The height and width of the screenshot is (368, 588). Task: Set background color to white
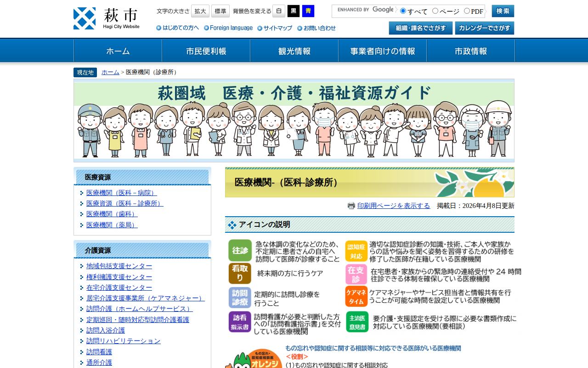point(279,11)
